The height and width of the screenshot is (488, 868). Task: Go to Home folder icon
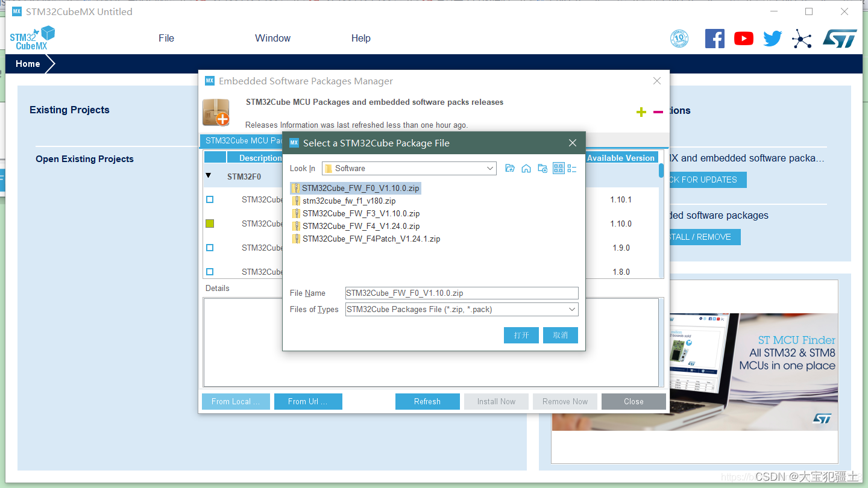coord(526,169)
